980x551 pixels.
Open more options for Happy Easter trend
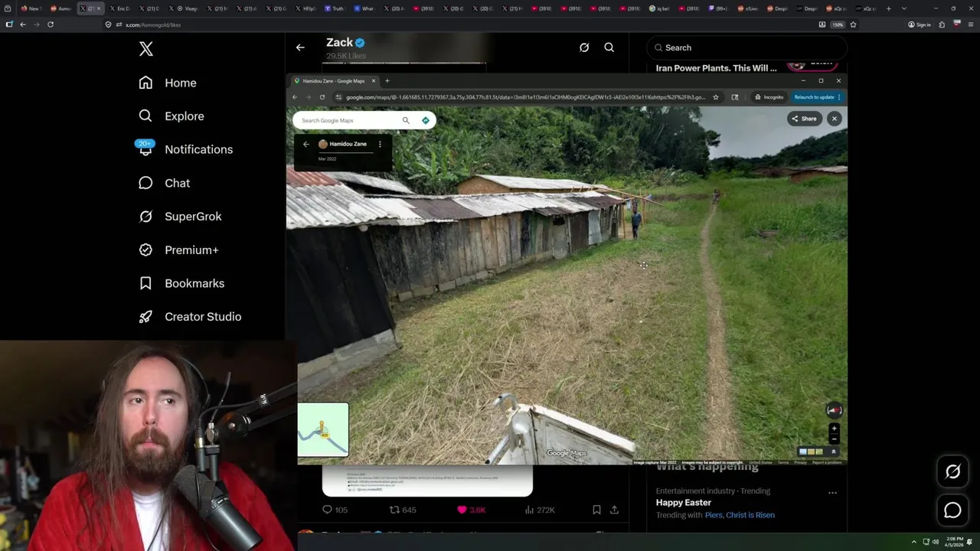(x=832, y=493)
